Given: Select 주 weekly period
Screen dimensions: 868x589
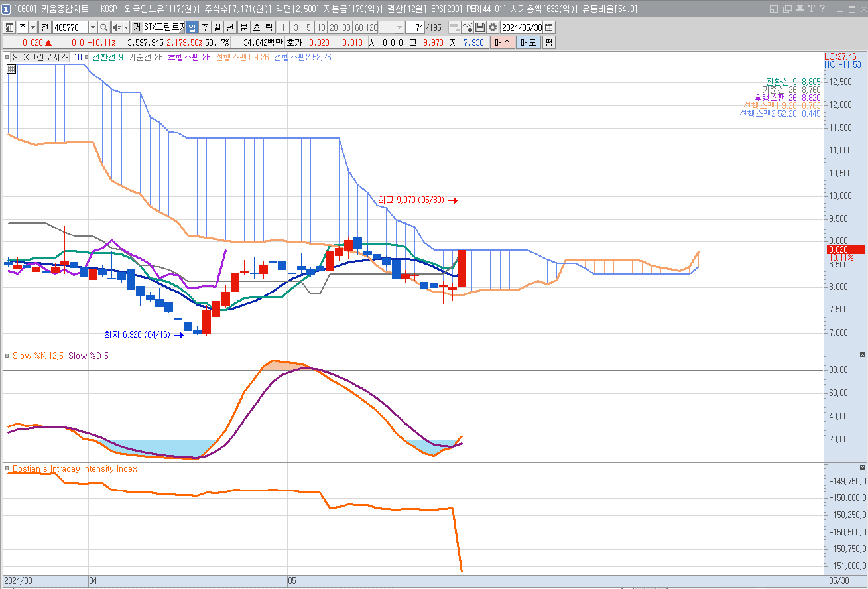Looking at the screenshot, I should point(204,27).
